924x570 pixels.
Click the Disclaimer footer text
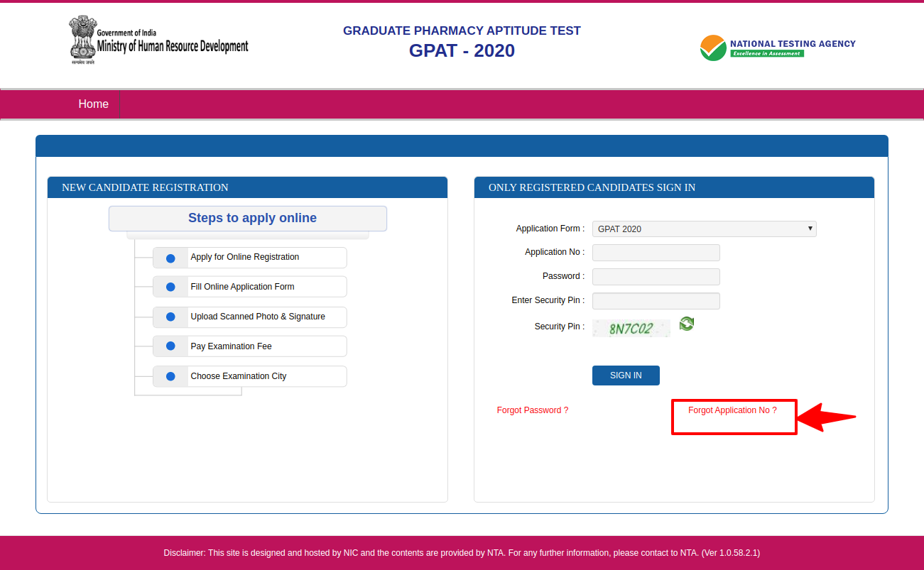[462, 553]
